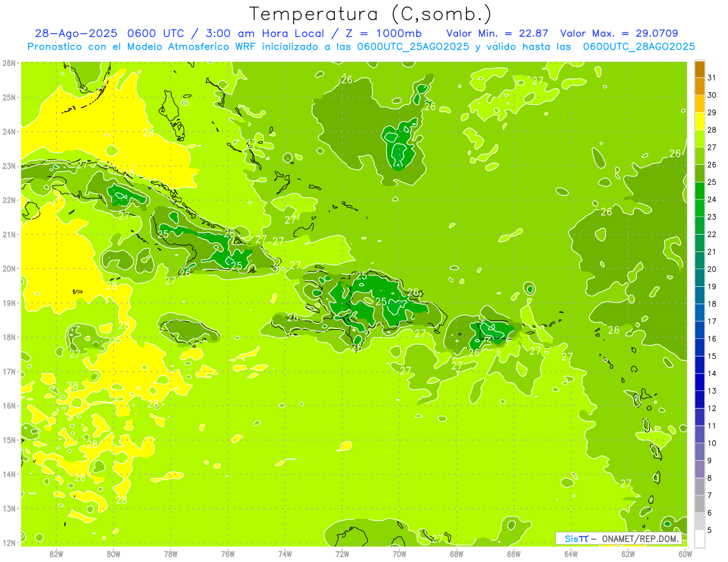Click the 23N latitude axis label
This screenshot has height=562, width=728.
(x=9, y=166)
